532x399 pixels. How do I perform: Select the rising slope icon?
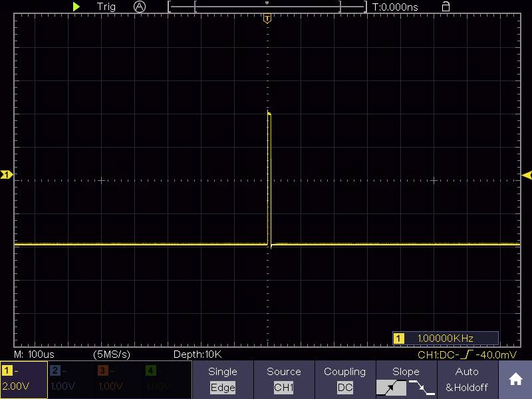[x=391, y=387]
